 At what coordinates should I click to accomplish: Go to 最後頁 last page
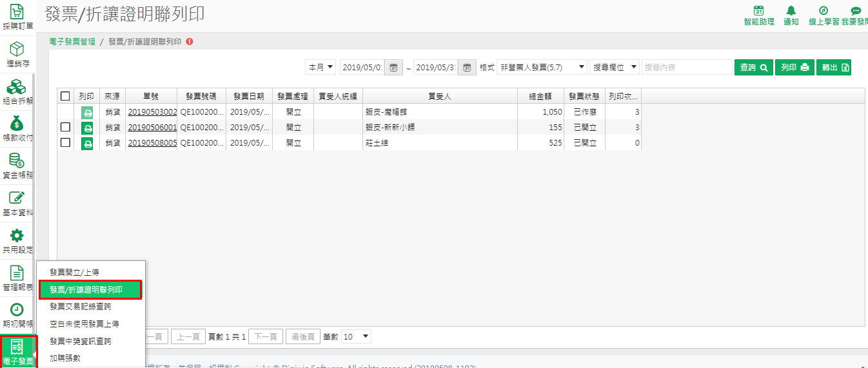coord(302,336)
